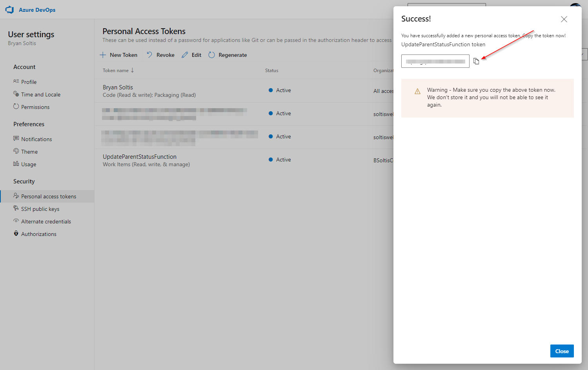This screenshot has height=370, width=588.
Task: Open Profile settings in sidebar
Action: (x=29, y=82)
